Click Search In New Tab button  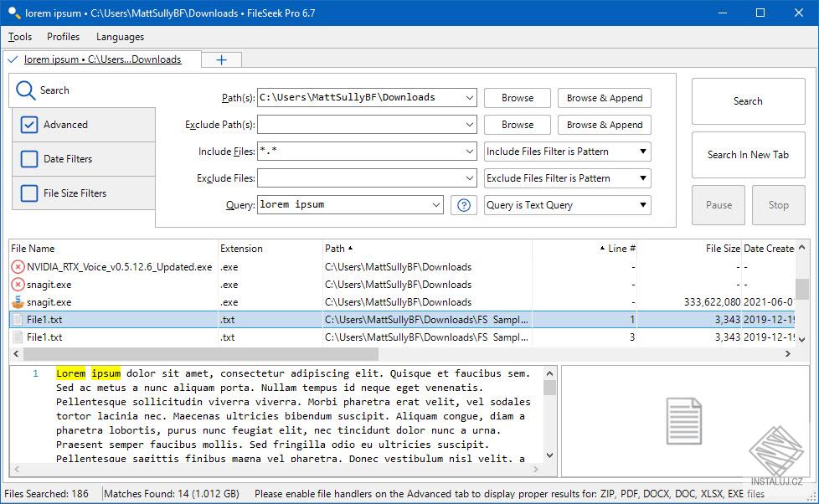click(748, 155)
